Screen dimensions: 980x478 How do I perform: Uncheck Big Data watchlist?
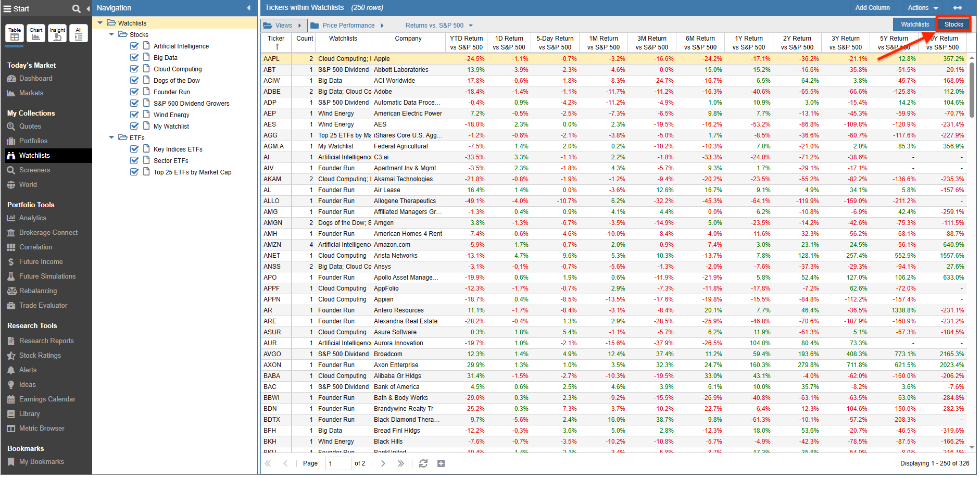click(134, 57)
